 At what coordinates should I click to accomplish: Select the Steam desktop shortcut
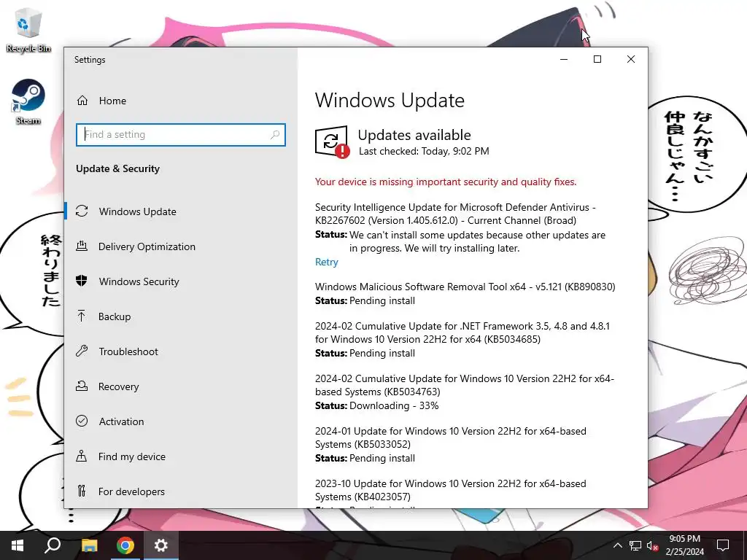point(28,102)
